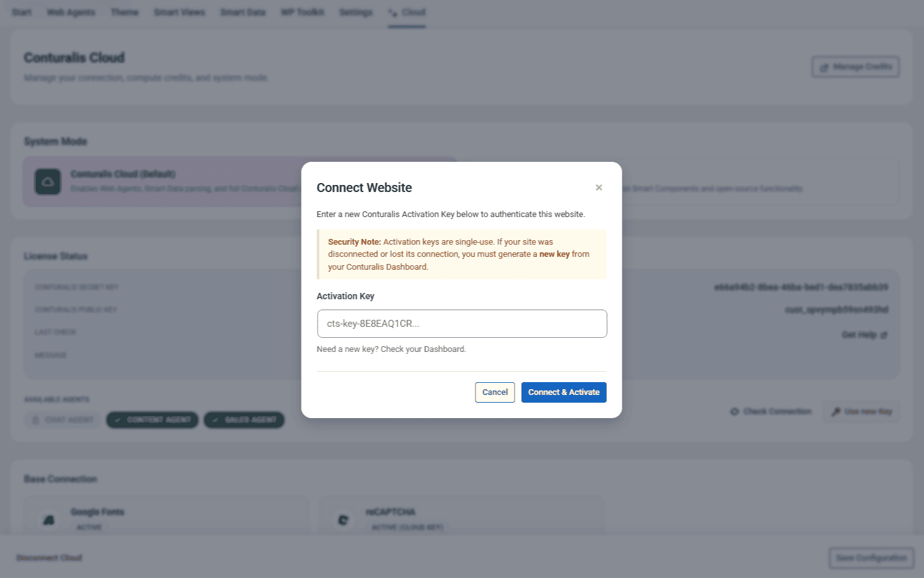Click the Connect Website heading
The height and width of the screenshot is (578, 924).
[364, 188]
